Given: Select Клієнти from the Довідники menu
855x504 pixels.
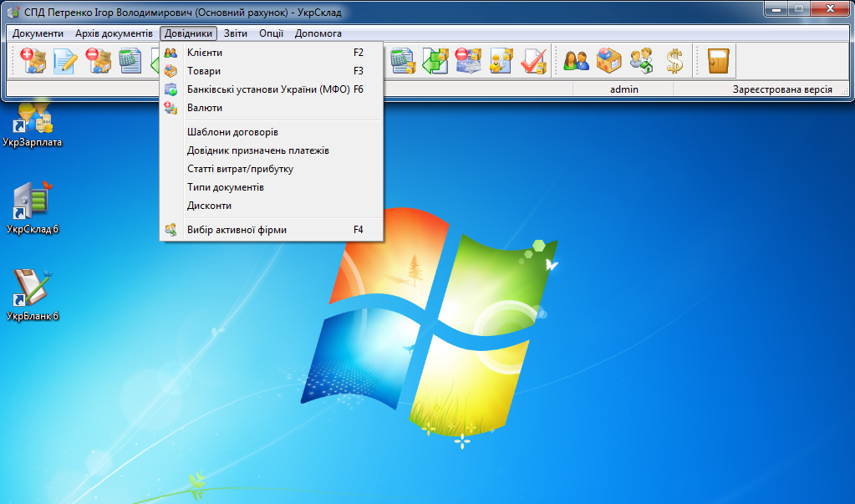Looking at the screenshot, I should 205,53.
